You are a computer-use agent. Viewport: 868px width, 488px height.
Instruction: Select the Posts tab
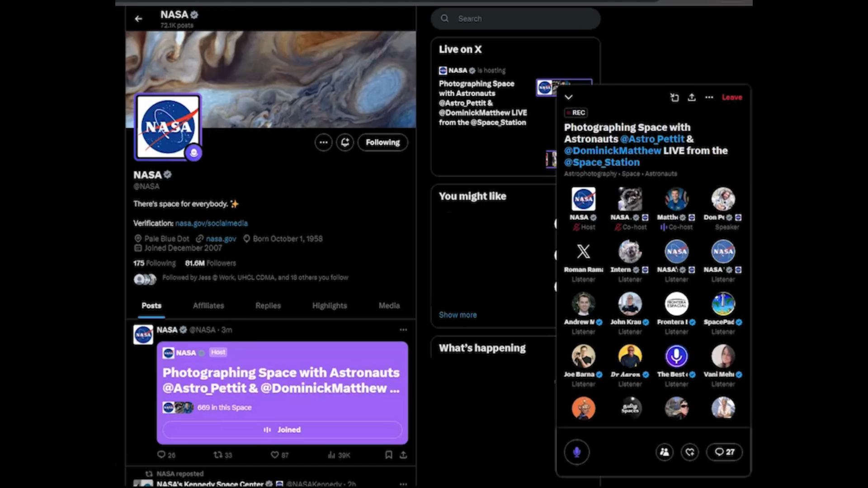pyautogui.click(x=151, y=305)
